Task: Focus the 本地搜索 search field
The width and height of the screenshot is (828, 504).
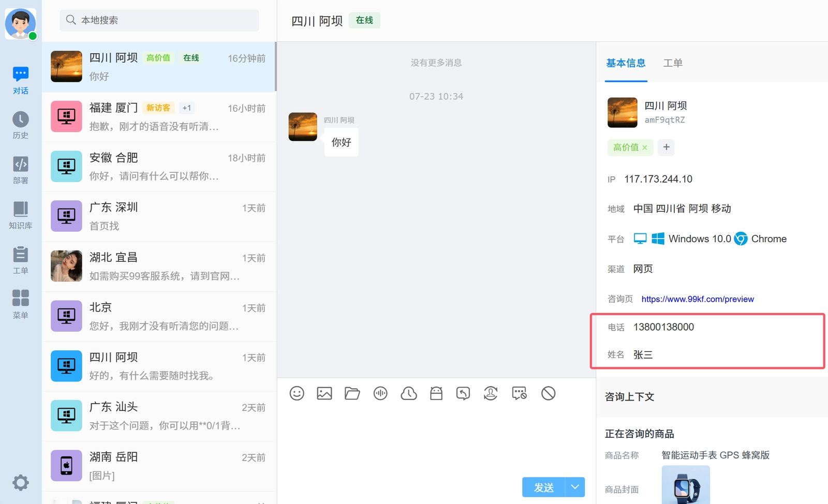Action: (159, 20)
